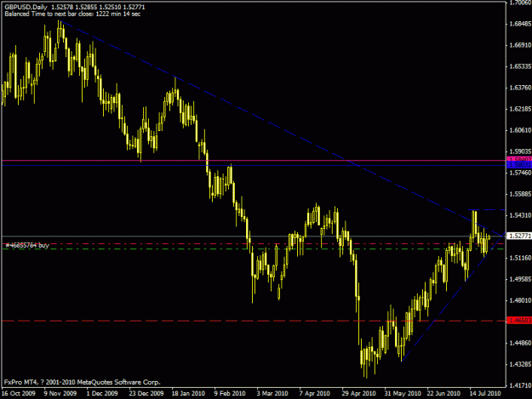The image size is (532, 399).
Task: Select the short blue dashed line above the July high
Action: pyautogui.click(x=487, y=210)
